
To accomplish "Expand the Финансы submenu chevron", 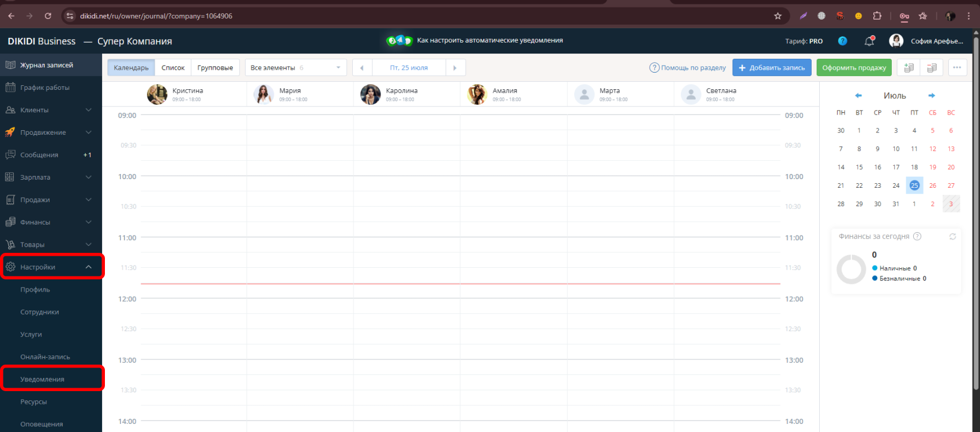I will point(88,222).
